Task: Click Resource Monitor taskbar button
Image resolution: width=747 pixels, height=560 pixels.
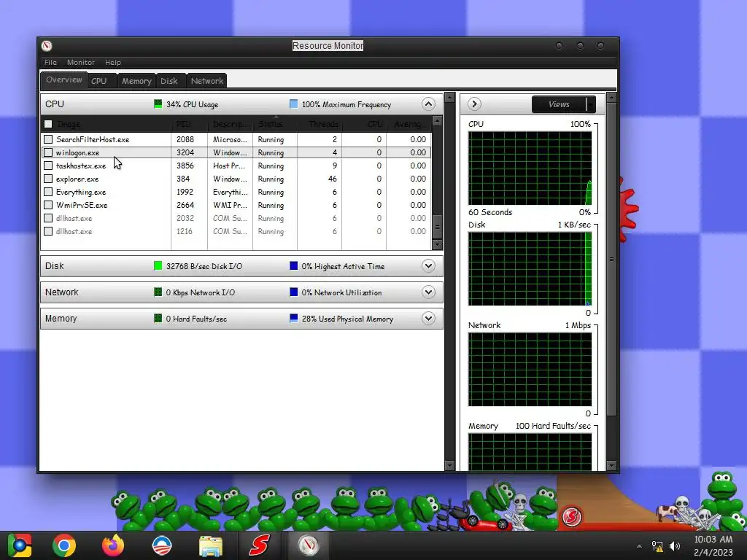Action: coord(309,545)
